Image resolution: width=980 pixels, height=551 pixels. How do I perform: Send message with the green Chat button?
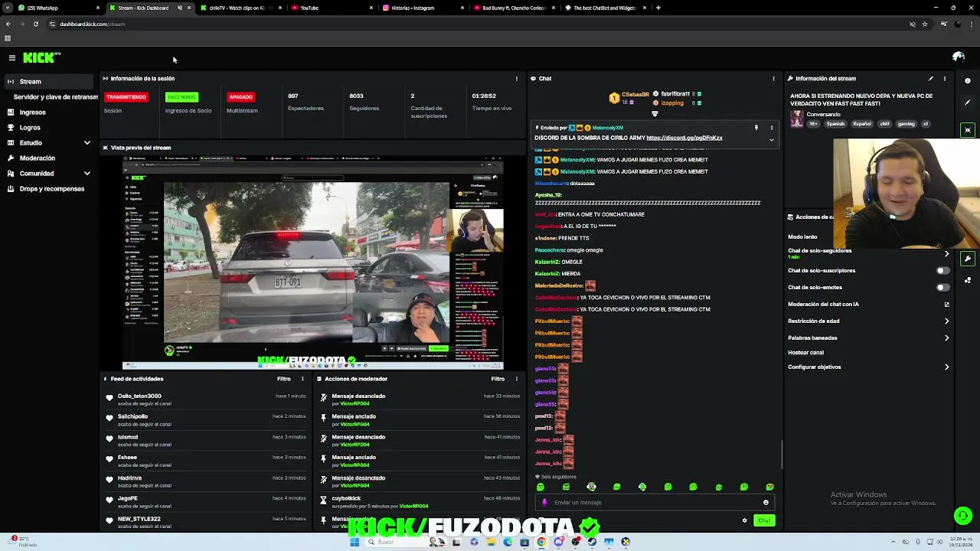(764, 520)
